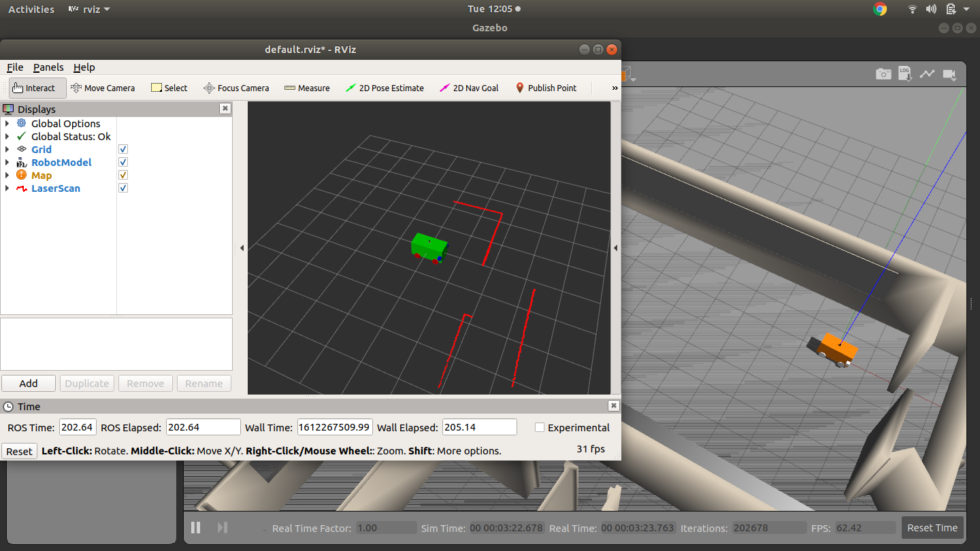Click the Reset button in RViz
This screenshot has height=551, width=980.
[19, 451]
